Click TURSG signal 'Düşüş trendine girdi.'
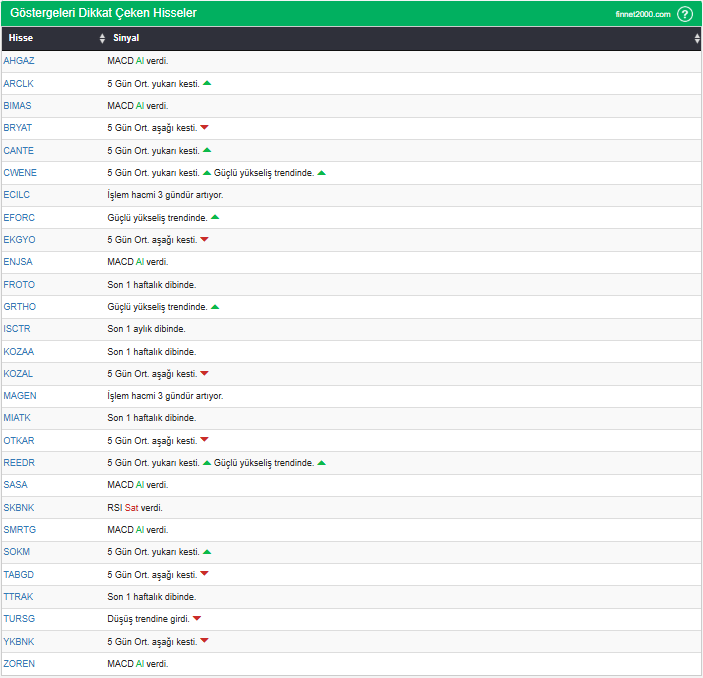 click(148, 619)
